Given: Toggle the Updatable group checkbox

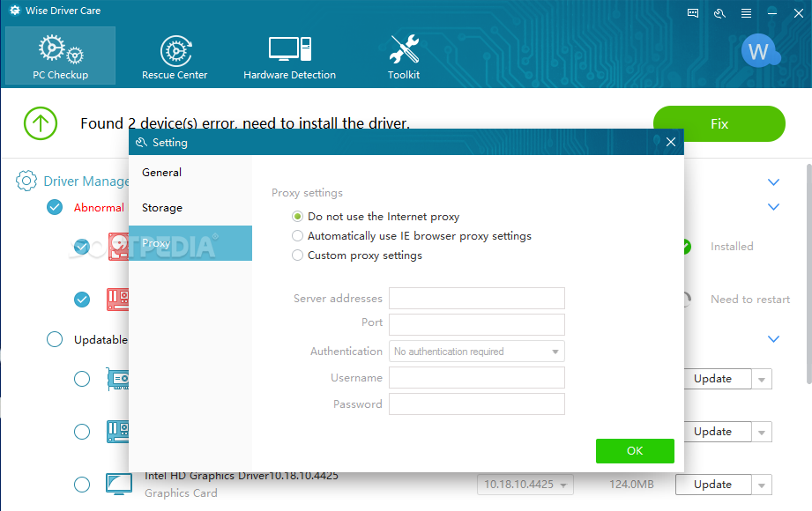Looking at the screenshot, I should [x=55, y=339].
